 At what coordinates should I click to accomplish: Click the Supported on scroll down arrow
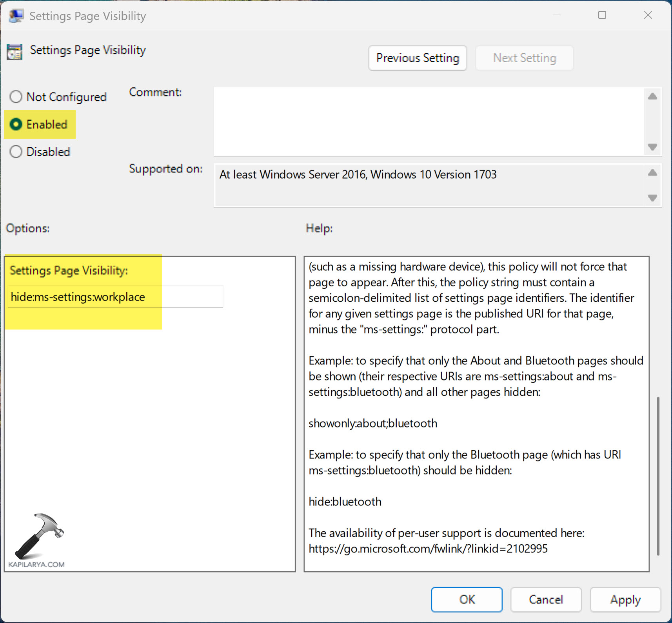[652, 199]
